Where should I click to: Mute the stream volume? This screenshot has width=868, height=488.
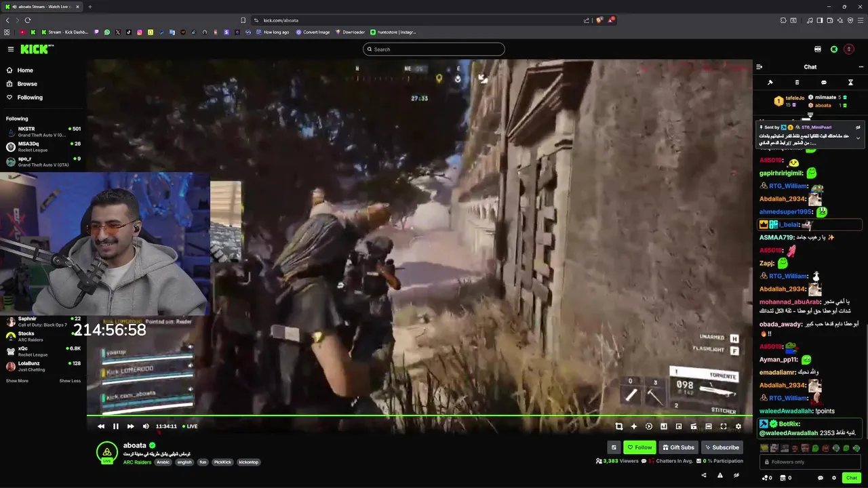(146, 426)
